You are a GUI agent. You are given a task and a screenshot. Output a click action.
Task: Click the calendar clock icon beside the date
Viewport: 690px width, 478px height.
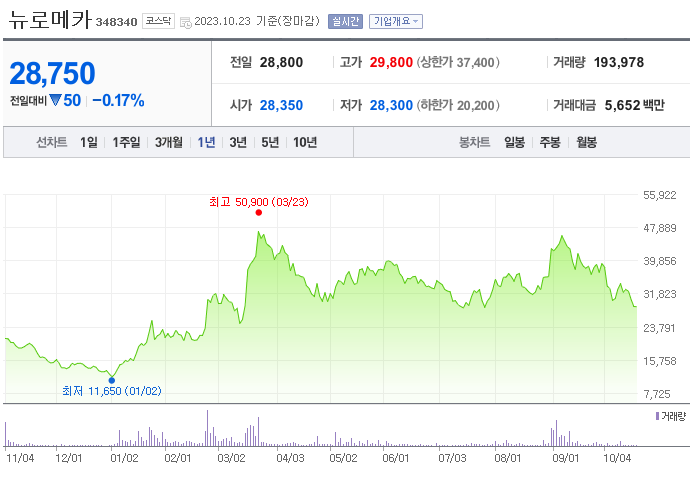point(186,22)
